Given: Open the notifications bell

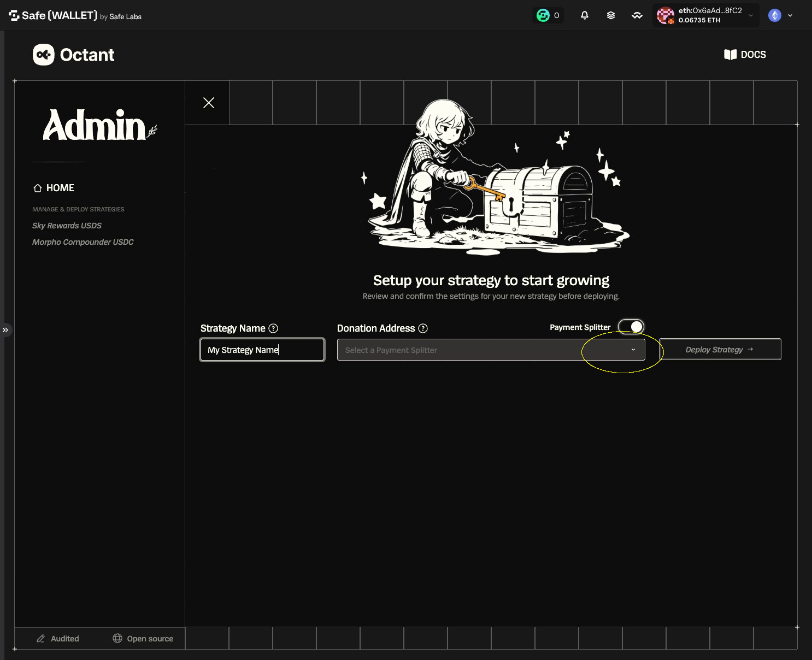Looking at the screenshot, I should [x=585, y=15].
